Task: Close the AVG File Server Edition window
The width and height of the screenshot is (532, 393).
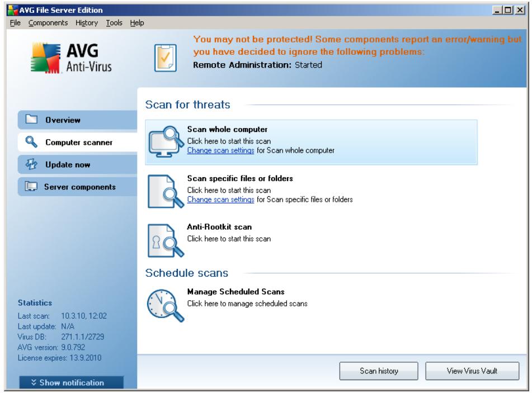Action: pos(520,10)
